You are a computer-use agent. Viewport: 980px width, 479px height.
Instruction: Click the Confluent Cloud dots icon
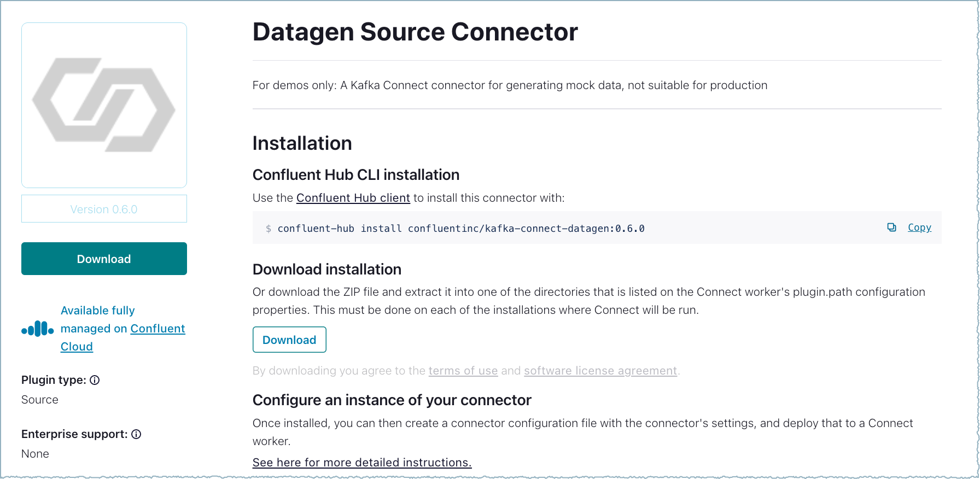tap(37, 329)
